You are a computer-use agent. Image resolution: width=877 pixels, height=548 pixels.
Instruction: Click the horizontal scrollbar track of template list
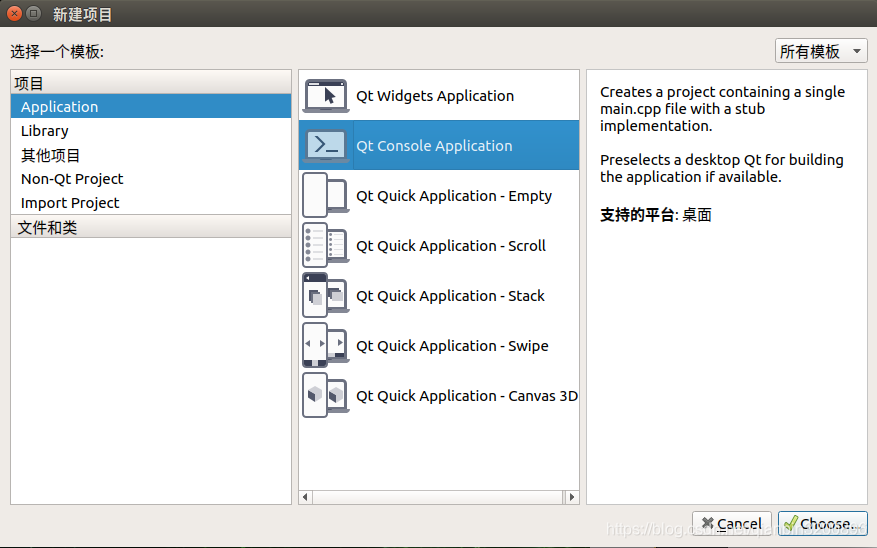[x=438, y=497]
